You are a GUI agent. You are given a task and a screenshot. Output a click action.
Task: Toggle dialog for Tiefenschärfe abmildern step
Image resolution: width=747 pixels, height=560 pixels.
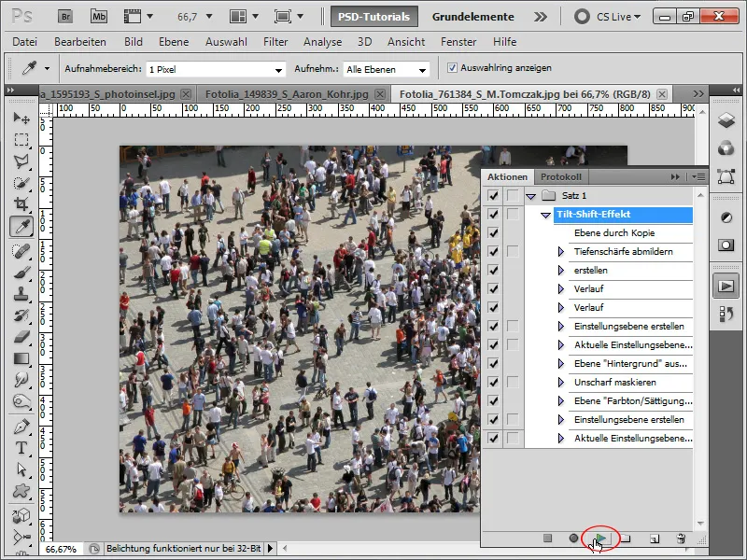513,251
